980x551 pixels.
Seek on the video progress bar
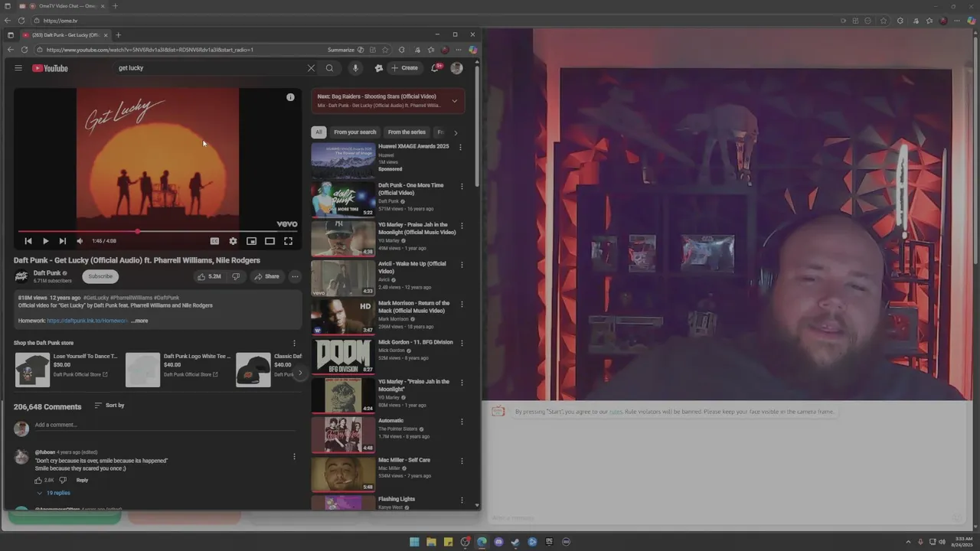tap(157, 230)
